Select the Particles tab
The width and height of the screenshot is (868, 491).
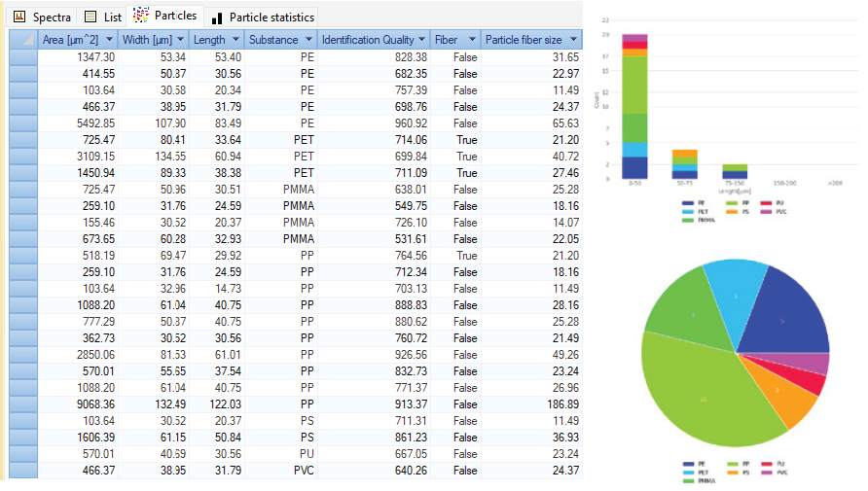click(x=165, y=16)
